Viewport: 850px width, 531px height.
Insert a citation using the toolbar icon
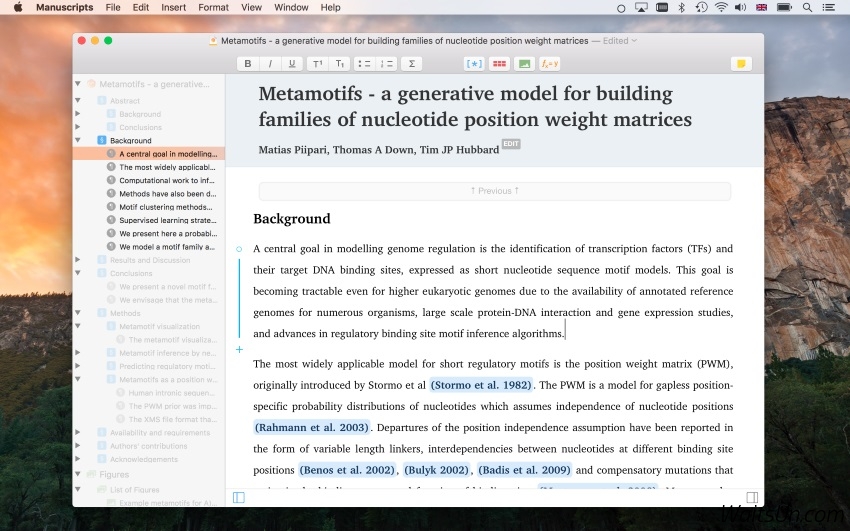click(474, 64)
